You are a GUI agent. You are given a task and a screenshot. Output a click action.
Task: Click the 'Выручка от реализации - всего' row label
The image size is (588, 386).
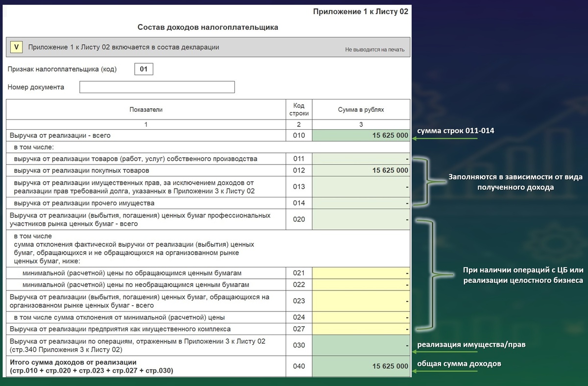(60, 136)
